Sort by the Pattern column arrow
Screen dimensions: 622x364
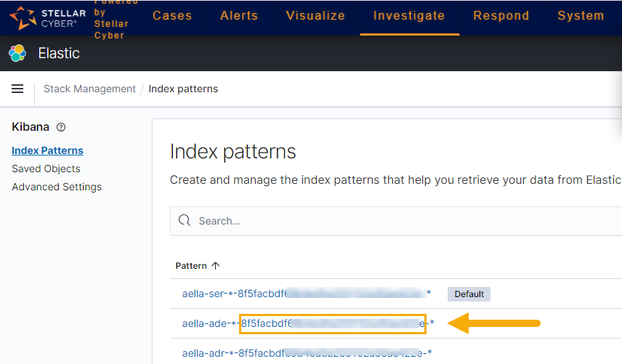point(215,266)
